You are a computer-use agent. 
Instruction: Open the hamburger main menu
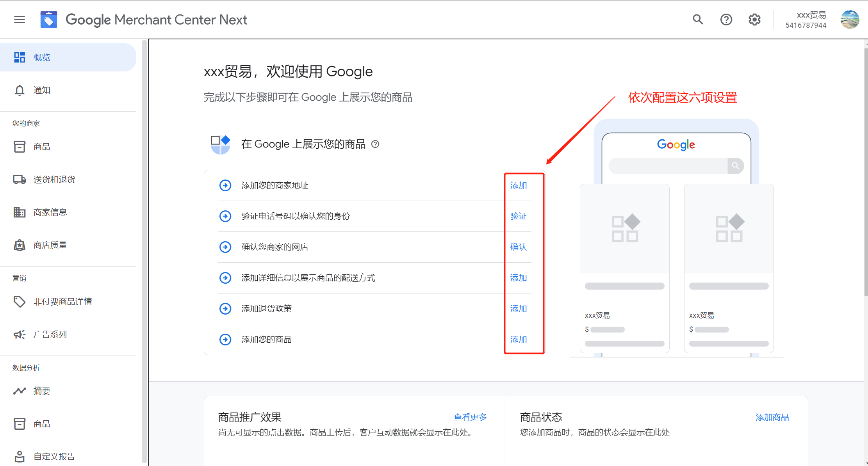(x=20, y=20)
